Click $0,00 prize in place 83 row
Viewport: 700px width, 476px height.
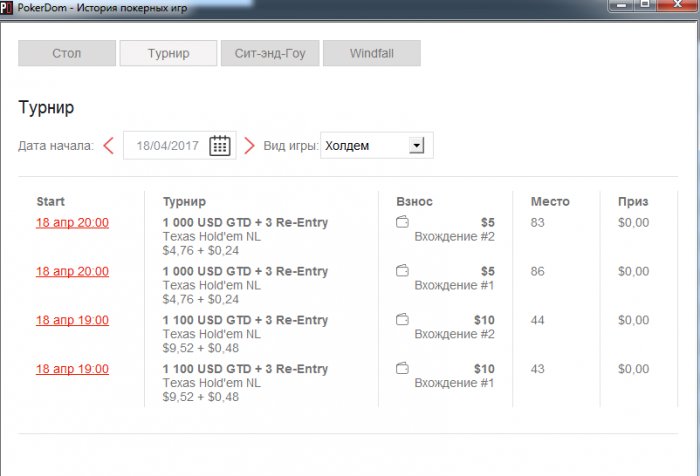633,222
